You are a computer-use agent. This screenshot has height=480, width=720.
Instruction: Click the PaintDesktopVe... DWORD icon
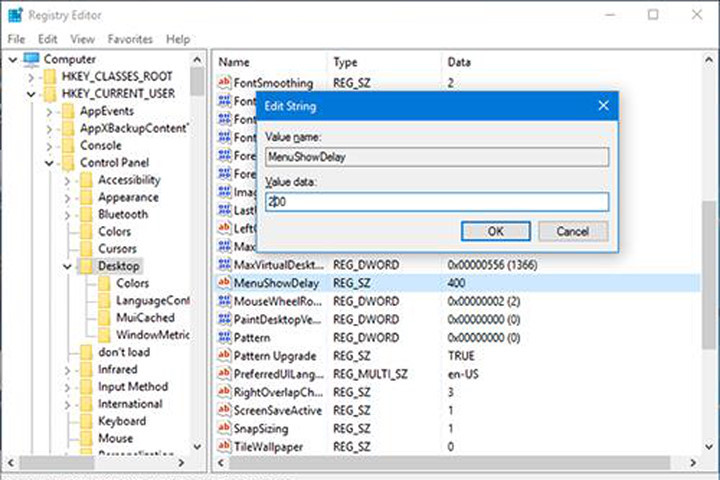[x=224, y=319]
